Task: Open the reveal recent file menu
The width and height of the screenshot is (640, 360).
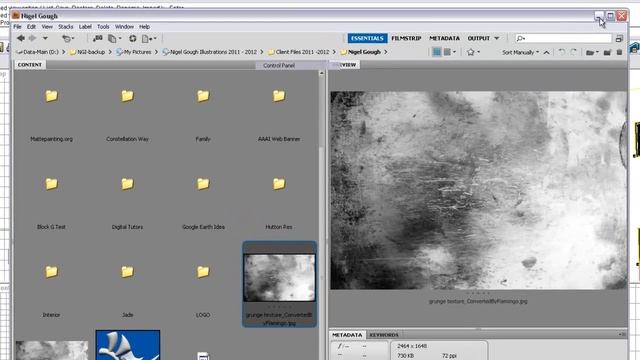Action: (68, 38)
